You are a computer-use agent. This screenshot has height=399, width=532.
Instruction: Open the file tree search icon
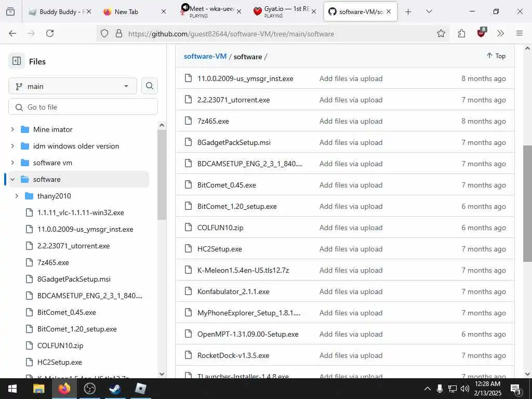149,86
